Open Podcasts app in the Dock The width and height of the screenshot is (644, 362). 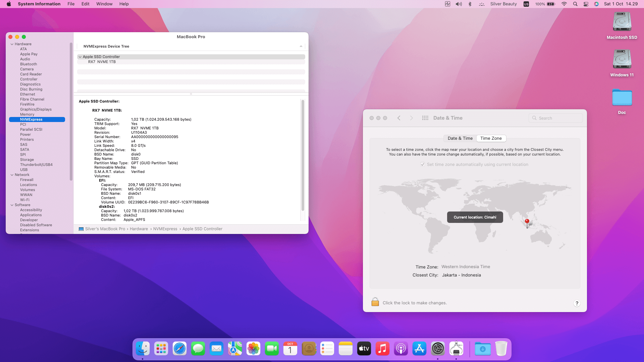(x=401, y=349)
